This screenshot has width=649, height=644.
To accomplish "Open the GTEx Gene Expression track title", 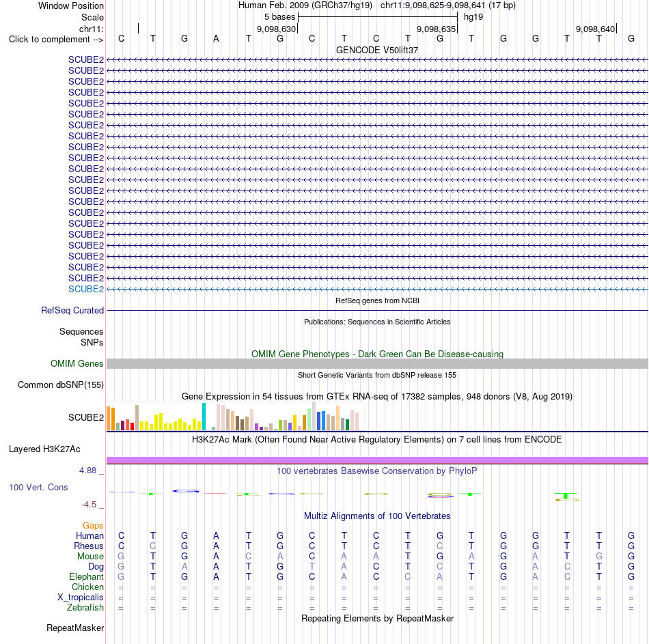I will (x=377, y=397).
